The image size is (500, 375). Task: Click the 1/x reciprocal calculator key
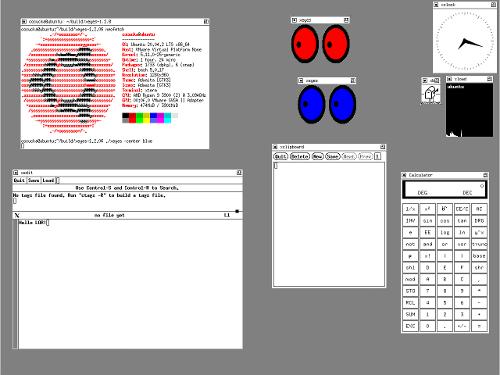410,209
